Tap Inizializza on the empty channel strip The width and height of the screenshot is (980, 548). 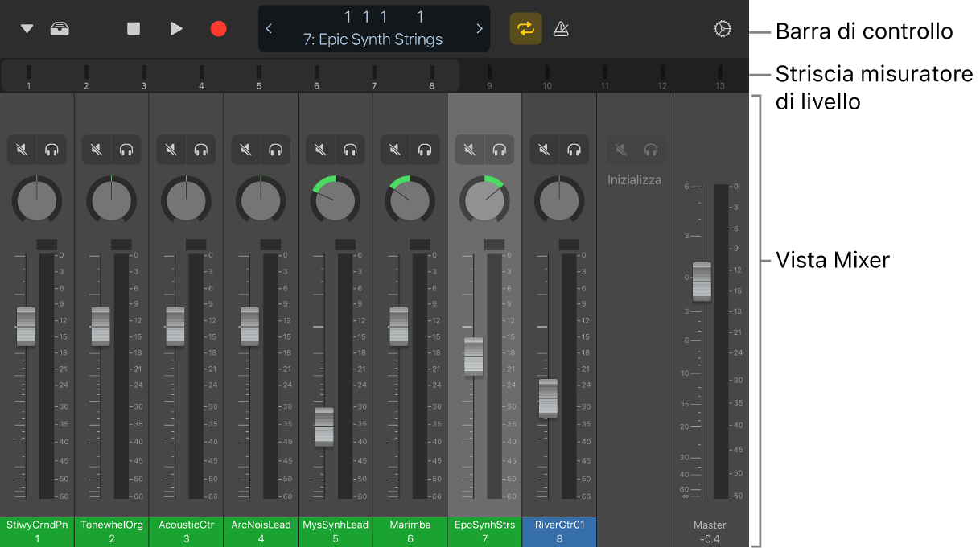pyautogui.click(x=635, y=179)
